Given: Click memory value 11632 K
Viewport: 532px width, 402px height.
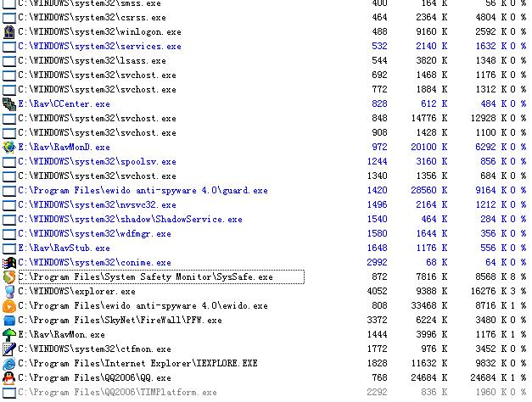Looking at the screenshot, I should pyautogui.click(x=429, y=363).
